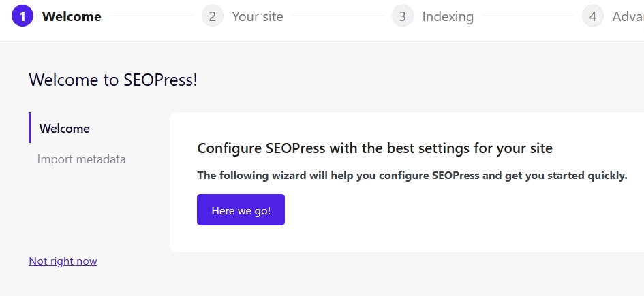Click progress line between Indexing and step 4
Screen dimensions: 644x296
pyautogui.click(x=527, y=16)
